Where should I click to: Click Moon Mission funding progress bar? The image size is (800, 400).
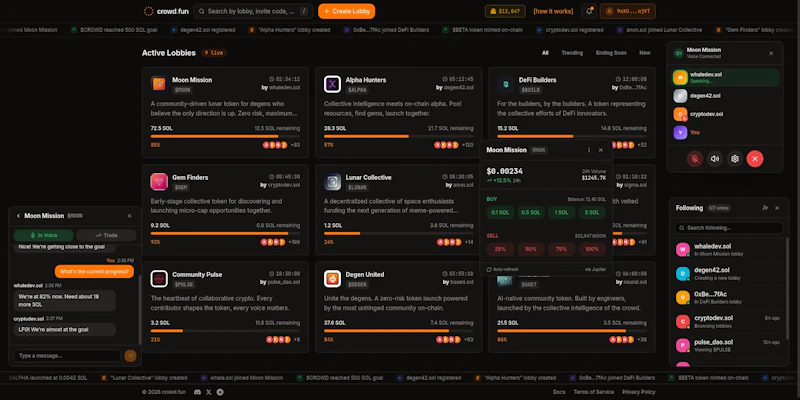[x=225, y=136]
